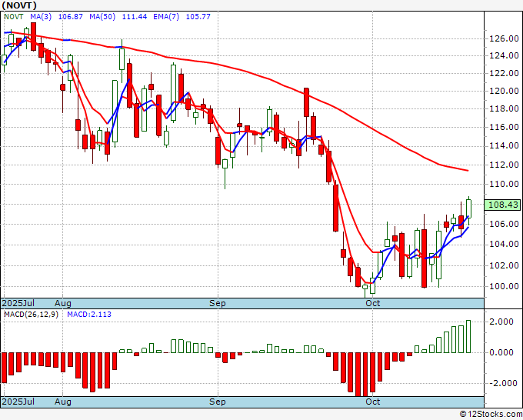523x420 pixels.
Task: Click the 122.00 price axis label
Action: click(504, 73)
